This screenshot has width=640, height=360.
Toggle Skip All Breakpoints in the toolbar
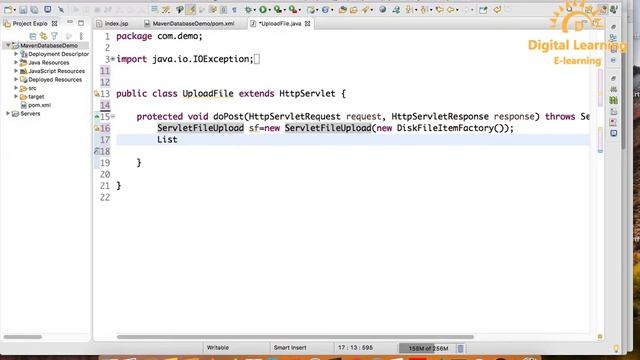coord(61,9)
